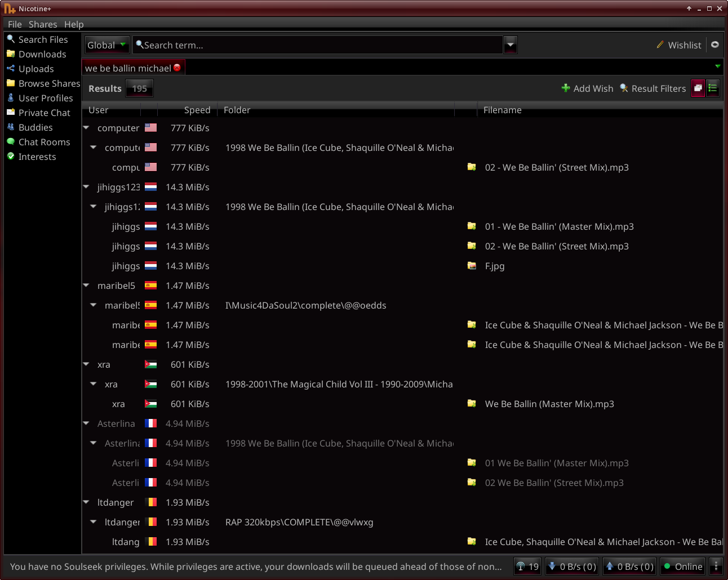This screenshot has width=728, height=580.
Task: Open the Global search mode dropdown
Action: [x=107, y=45]
